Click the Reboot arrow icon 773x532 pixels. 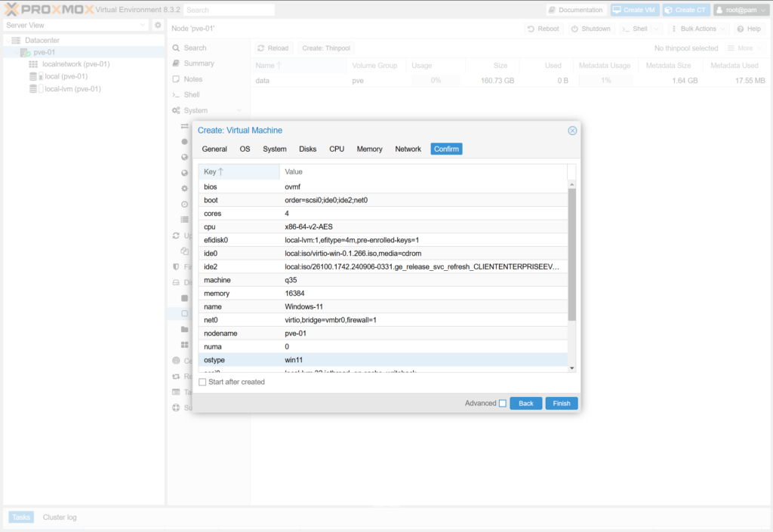(531, 29)
